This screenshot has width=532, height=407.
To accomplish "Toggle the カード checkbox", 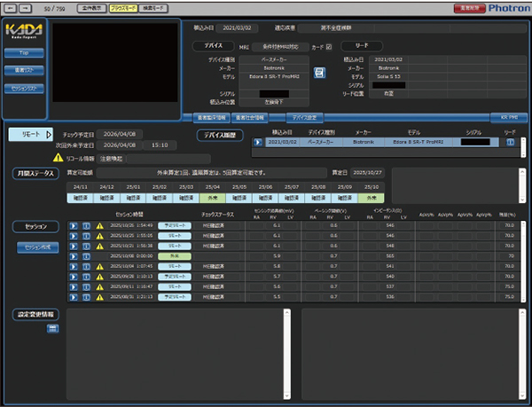I will coord(328,46).
